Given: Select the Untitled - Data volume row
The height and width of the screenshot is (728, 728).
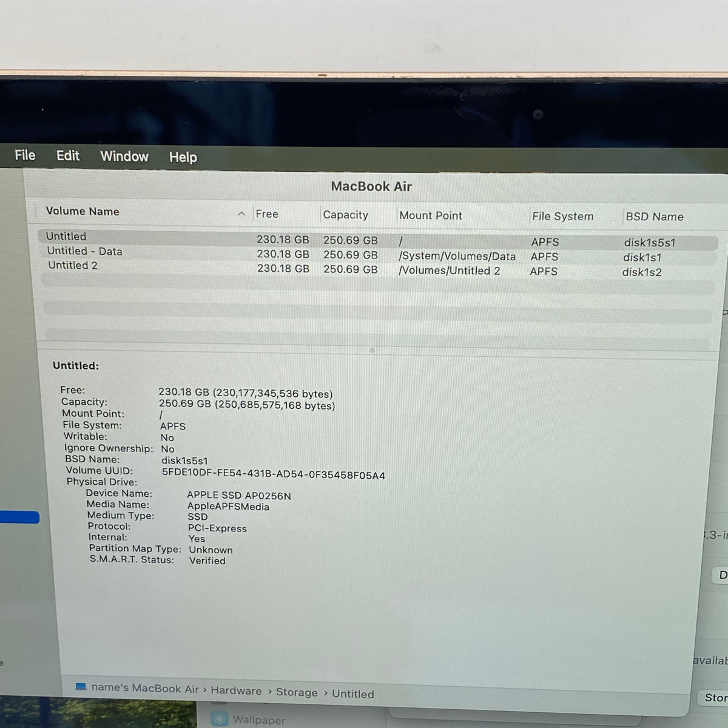Looking at the screenshot, I should [x=377, y=254].
